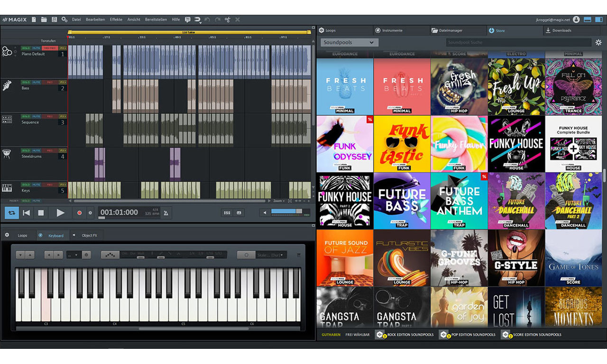607x364 pixels.
Task: Switch to the Dateimanager tab
Action: coord(459,30)
